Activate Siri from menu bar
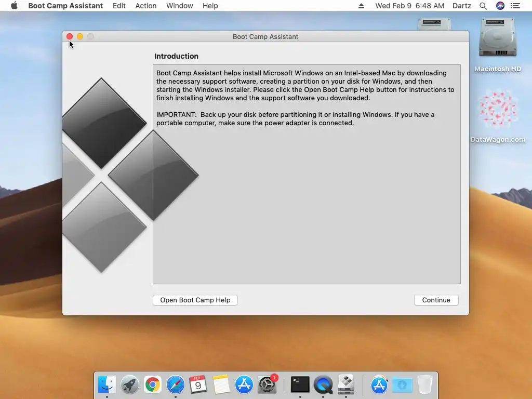 [500, 6]
